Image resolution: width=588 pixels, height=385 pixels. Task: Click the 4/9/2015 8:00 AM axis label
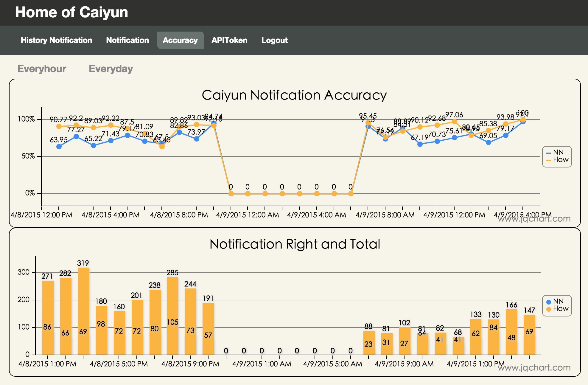tap(385, 215)
